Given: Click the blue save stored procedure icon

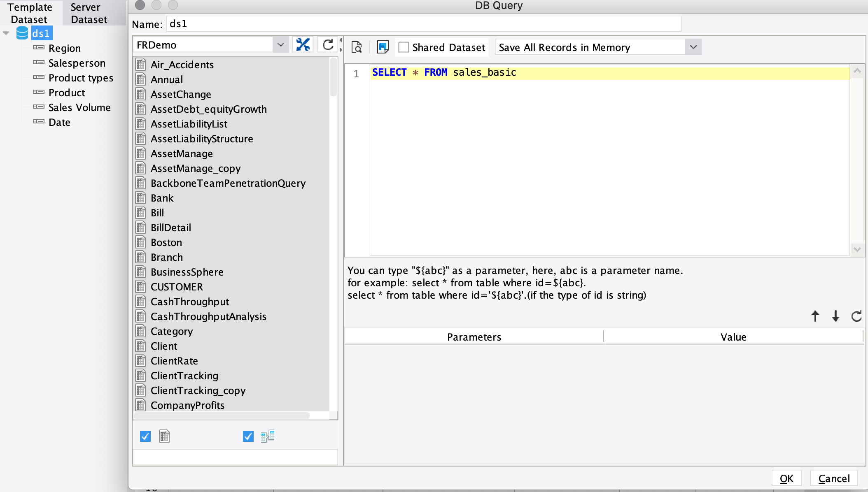Looking at the screenshot, I should point(383,47).
